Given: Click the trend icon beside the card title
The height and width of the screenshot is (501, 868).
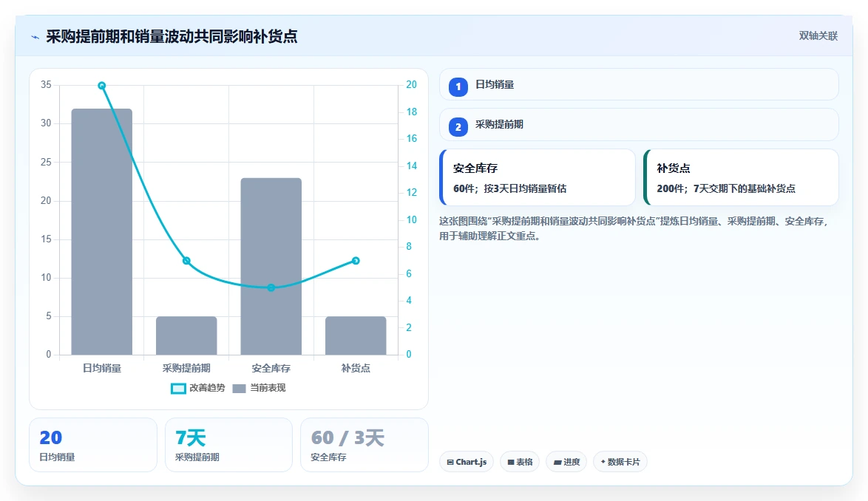Looking at the screenshot, I should [35, 37].
